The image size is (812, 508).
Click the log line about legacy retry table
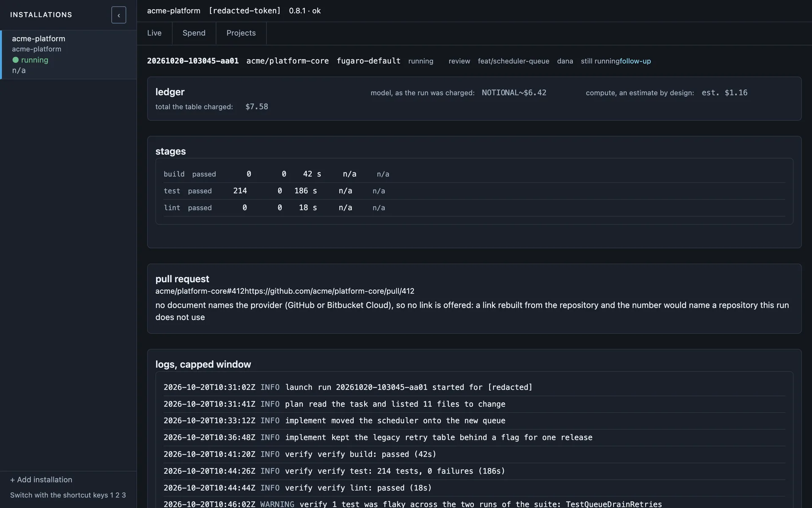click(474, 438)
